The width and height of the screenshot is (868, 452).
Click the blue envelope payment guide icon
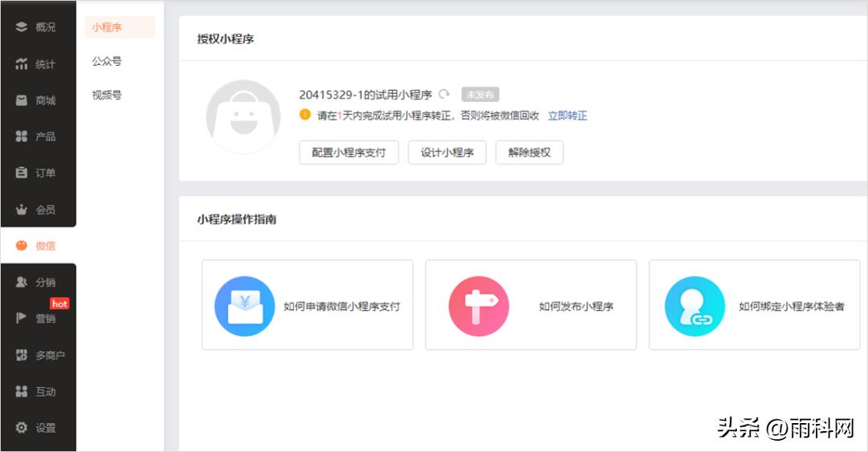pyautogui.click(x=244, y=306)
